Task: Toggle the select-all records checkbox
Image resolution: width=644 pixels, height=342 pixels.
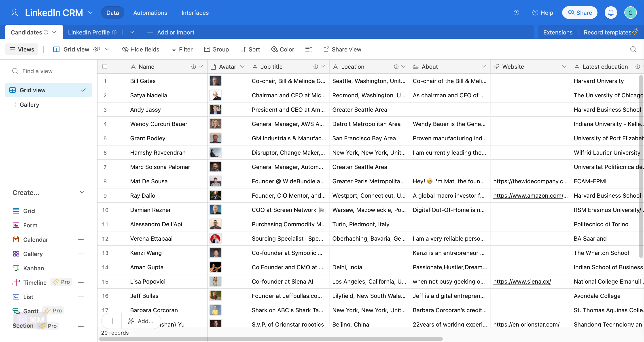Action: pos(105,66)
